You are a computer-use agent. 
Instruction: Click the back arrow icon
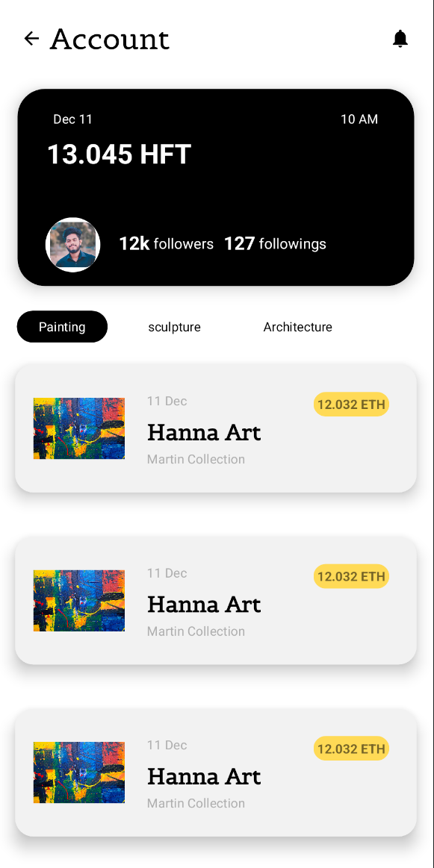31,39
